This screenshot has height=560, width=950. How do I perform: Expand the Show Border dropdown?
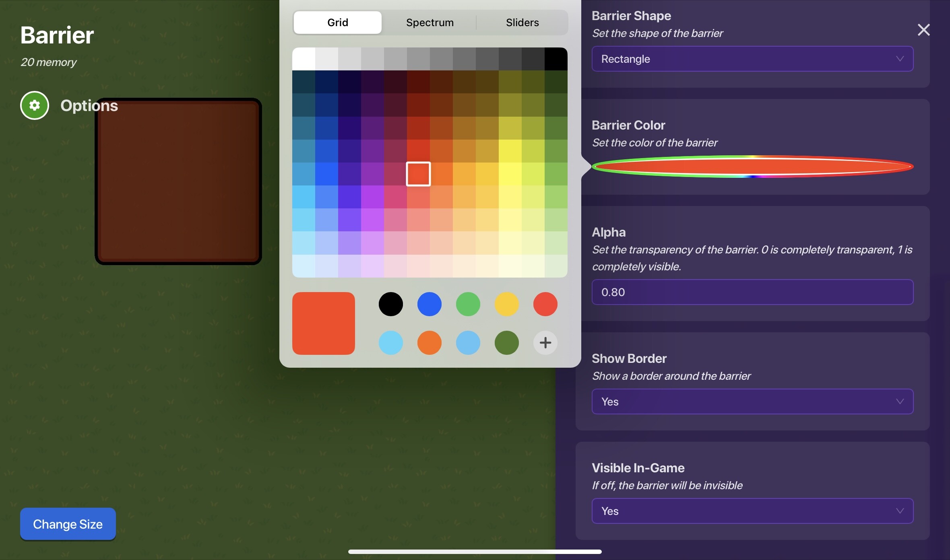click(752, 401)
